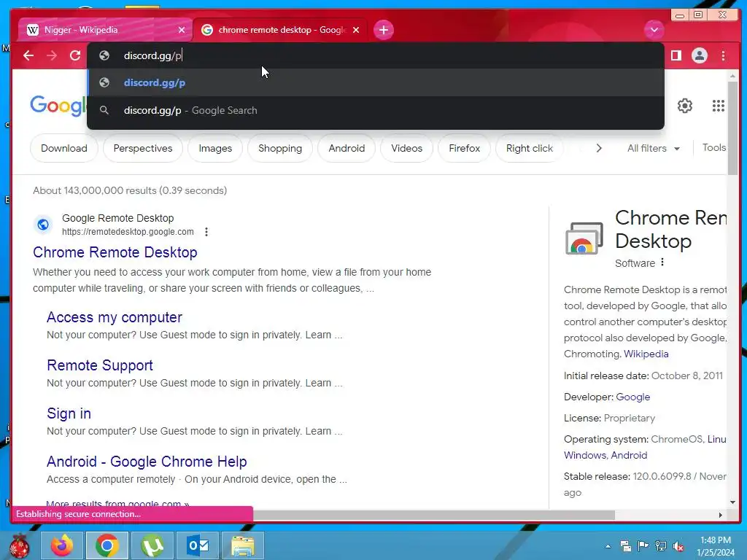747x560 pixels.
Task: Click the Chrome Remote Desktop panel thumbnail
Action: coord(584,238)
